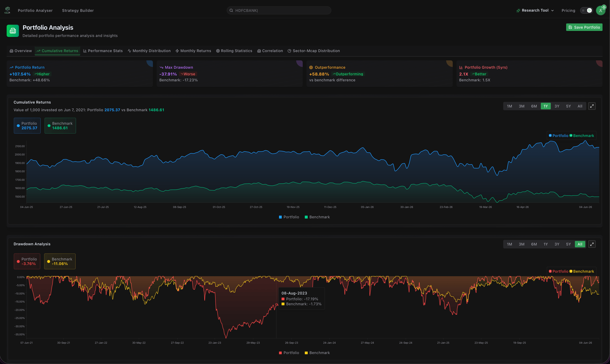
Task: Toggle Portfolio checkbox in cumulative chart legend
Action: [550, 135]
